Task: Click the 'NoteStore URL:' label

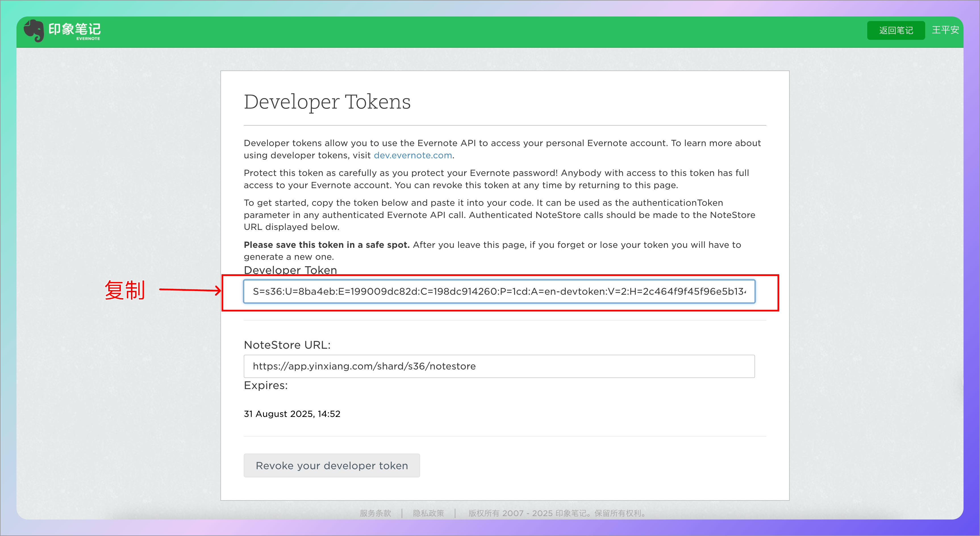Action: click(x=287, y=345)
